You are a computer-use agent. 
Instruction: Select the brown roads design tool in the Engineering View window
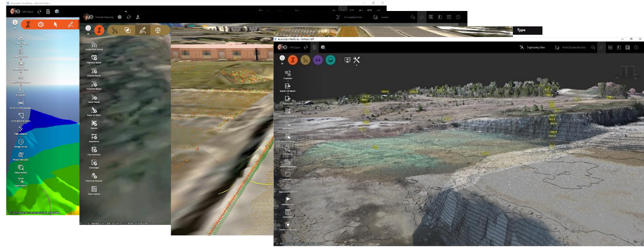305,60
